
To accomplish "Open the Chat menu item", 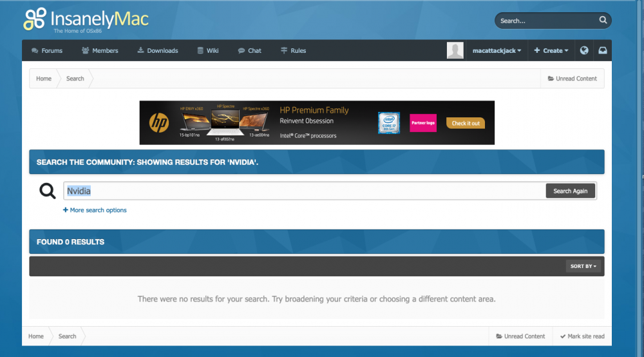I will 250,50.
